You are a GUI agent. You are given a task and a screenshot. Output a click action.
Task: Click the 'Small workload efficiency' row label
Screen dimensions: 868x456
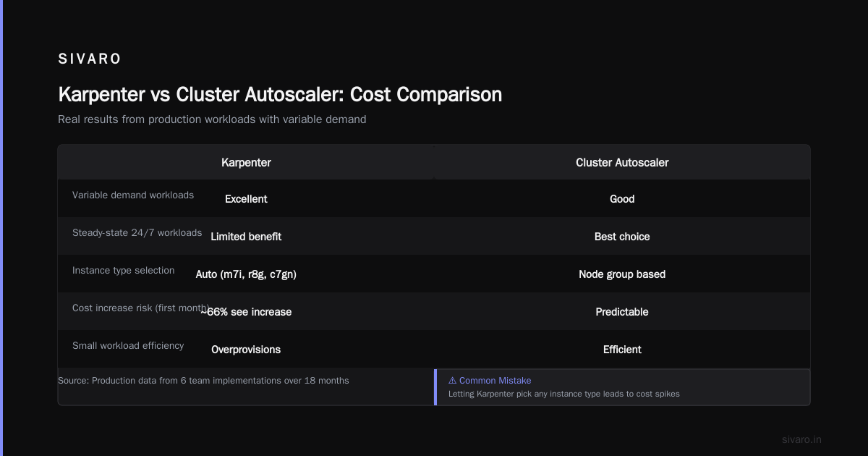click(x=128, y=346)
